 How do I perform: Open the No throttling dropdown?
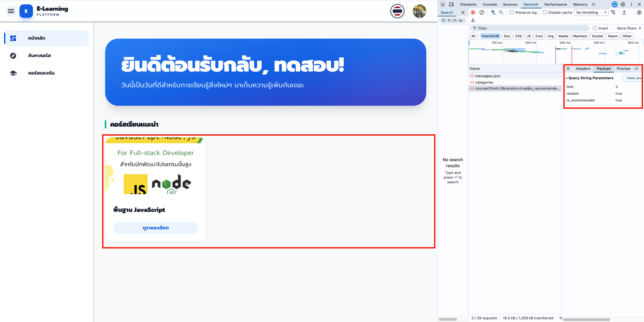pyautogui.click(x=591, y=12)
